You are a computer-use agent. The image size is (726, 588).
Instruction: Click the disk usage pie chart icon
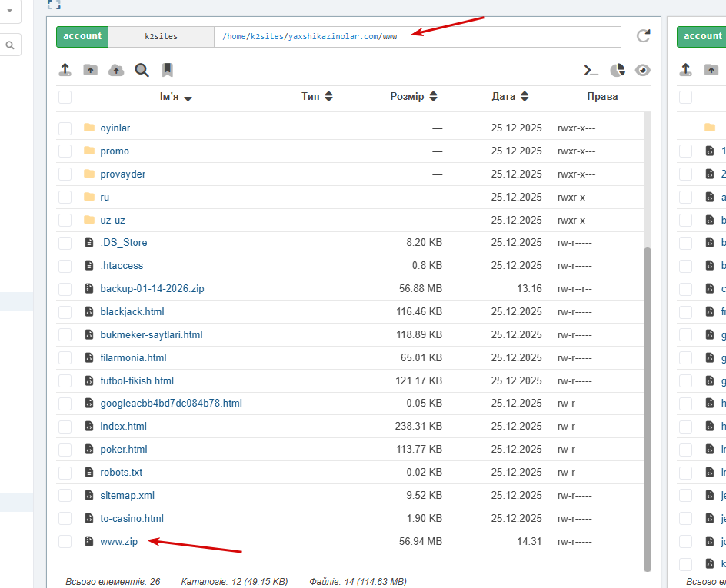618,70
